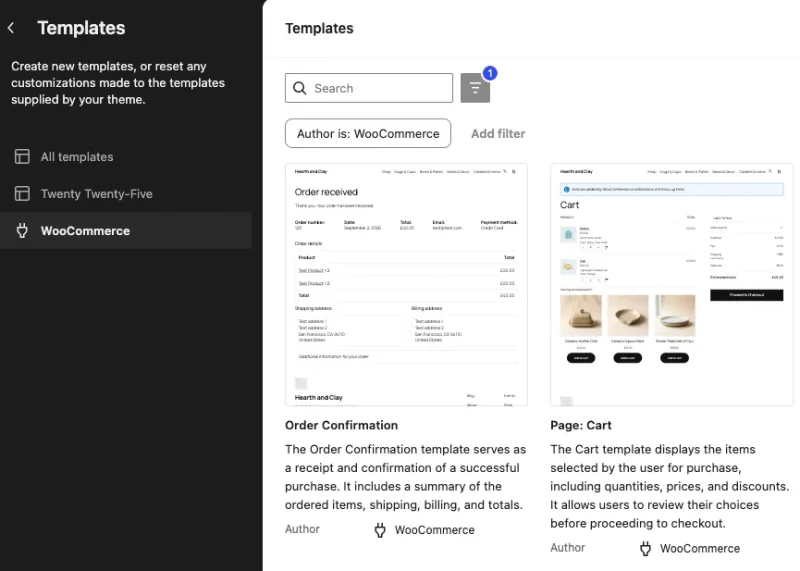Focus the Search templates field
Viewport: 800px width, 571px height.
369,88
